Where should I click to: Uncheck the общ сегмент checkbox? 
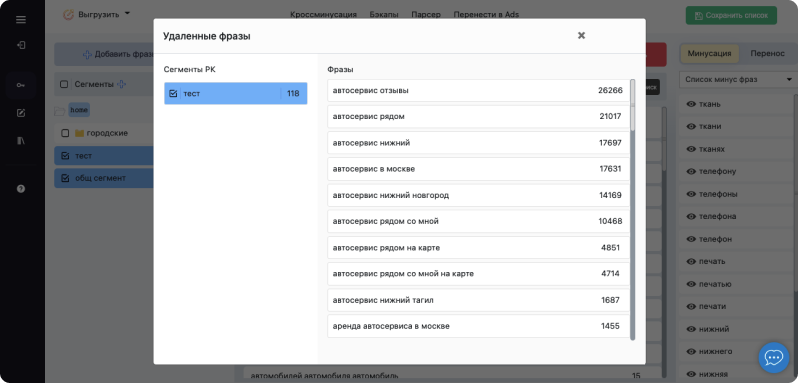pos(65,178)
